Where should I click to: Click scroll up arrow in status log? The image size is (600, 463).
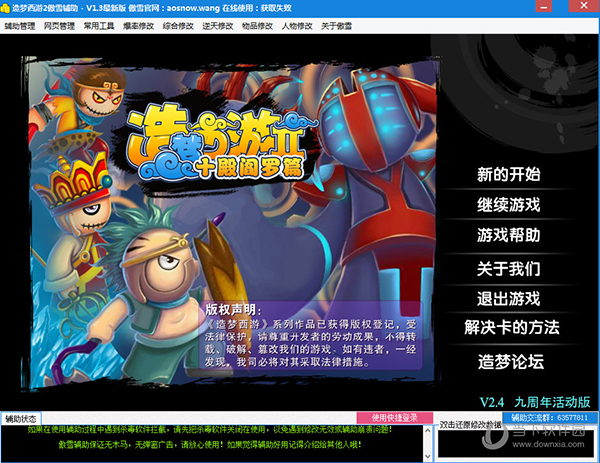click(x=428, y=430)
